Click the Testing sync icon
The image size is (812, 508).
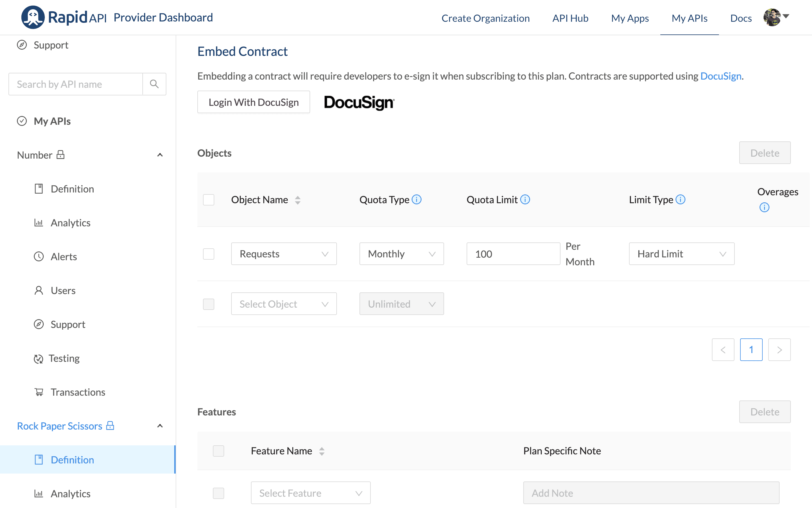click(39, 359)
